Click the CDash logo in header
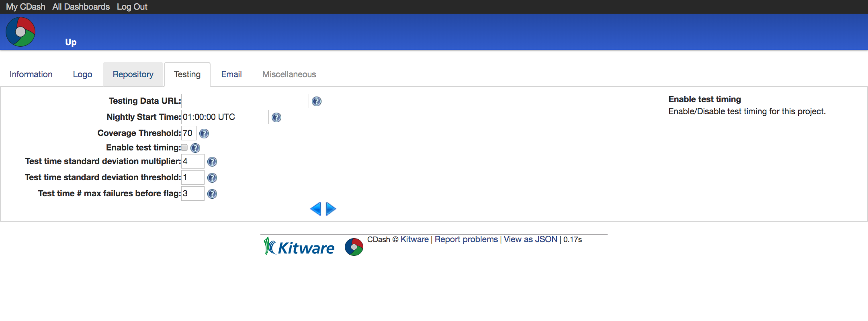The image size is (868, 321). 20,32
